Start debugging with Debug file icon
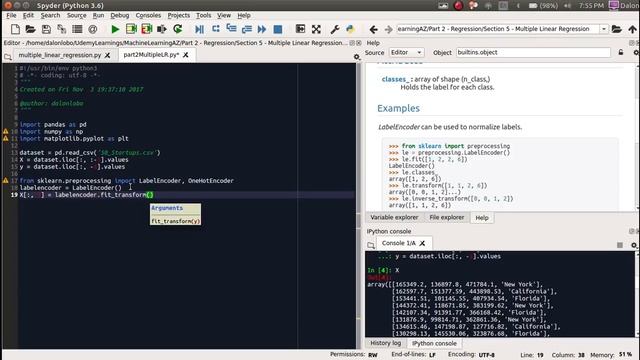Viewport: 640px width, 360px height. pyautogui.click(x=199, y=29)
